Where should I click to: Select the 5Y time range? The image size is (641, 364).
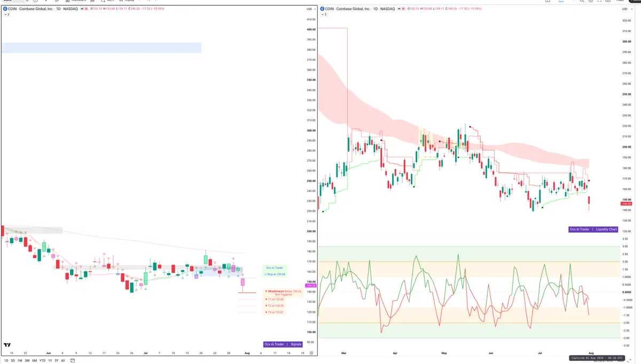(x=56, y=360)
